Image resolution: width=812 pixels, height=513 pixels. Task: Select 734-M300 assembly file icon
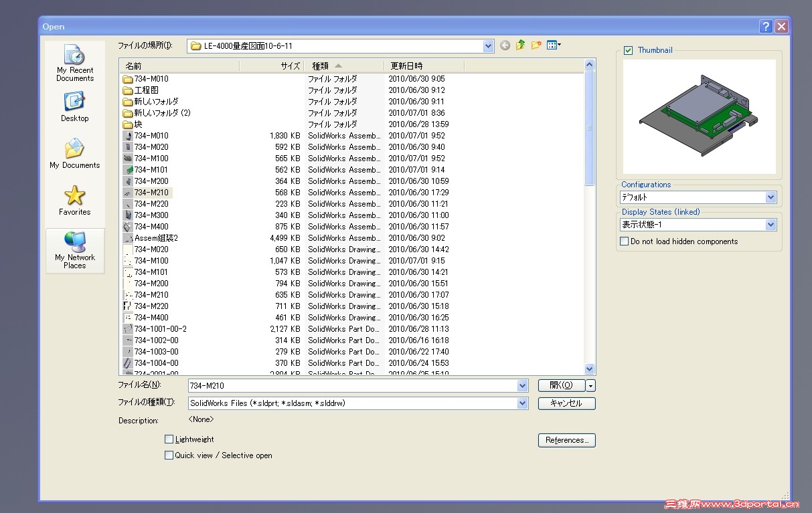128,215
